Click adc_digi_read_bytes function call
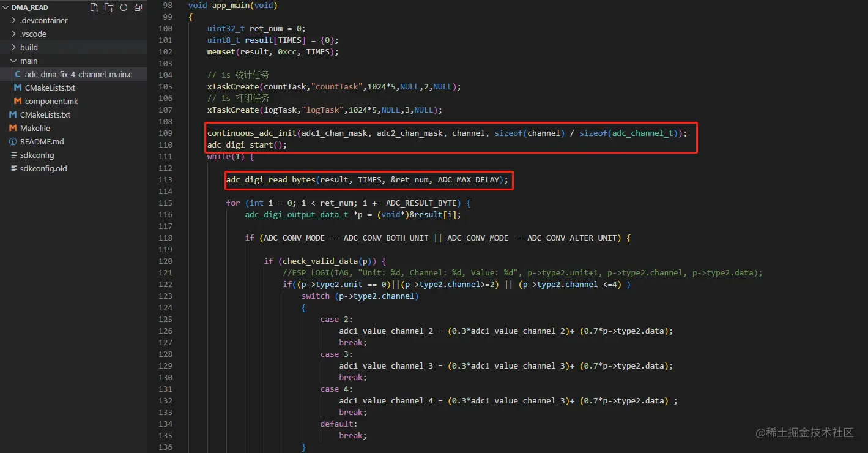 coord(271,180)
